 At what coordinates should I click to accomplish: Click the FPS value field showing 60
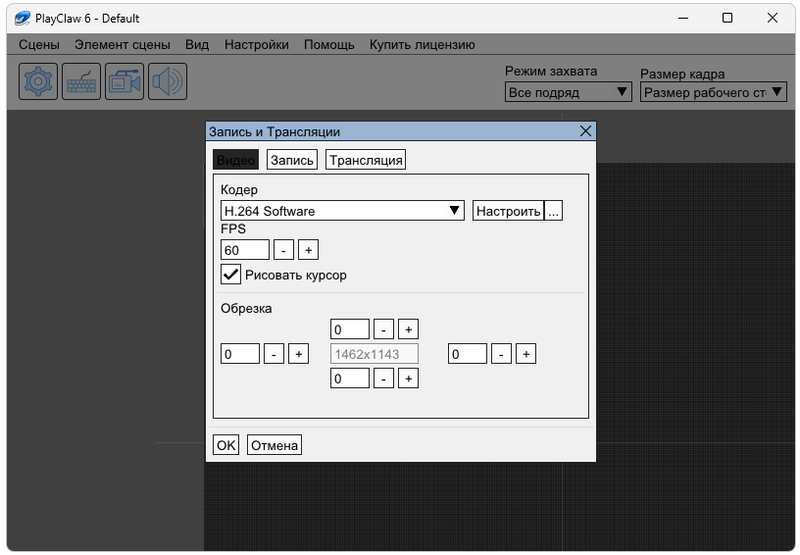245,250
